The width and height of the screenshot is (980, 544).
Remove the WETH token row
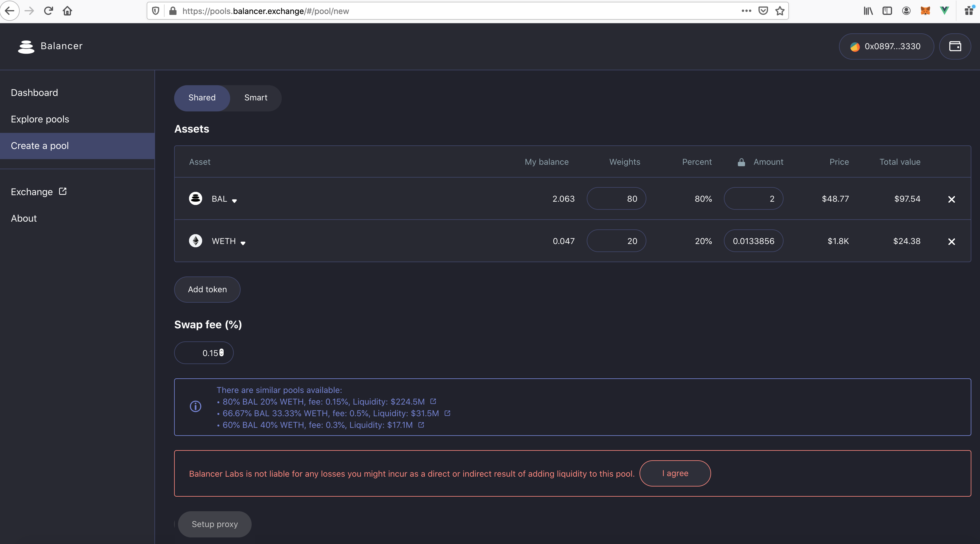[x=951, y=241]
